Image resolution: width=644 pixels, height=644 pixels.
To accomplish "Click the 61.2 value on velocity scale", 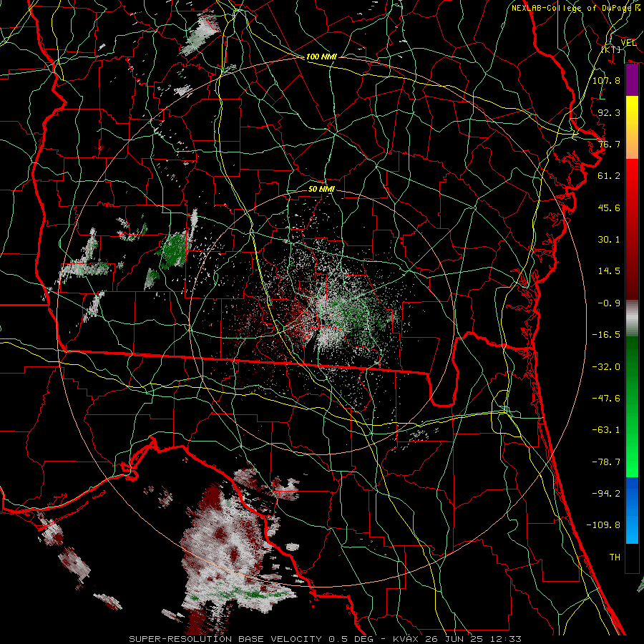I will [609, 176].
